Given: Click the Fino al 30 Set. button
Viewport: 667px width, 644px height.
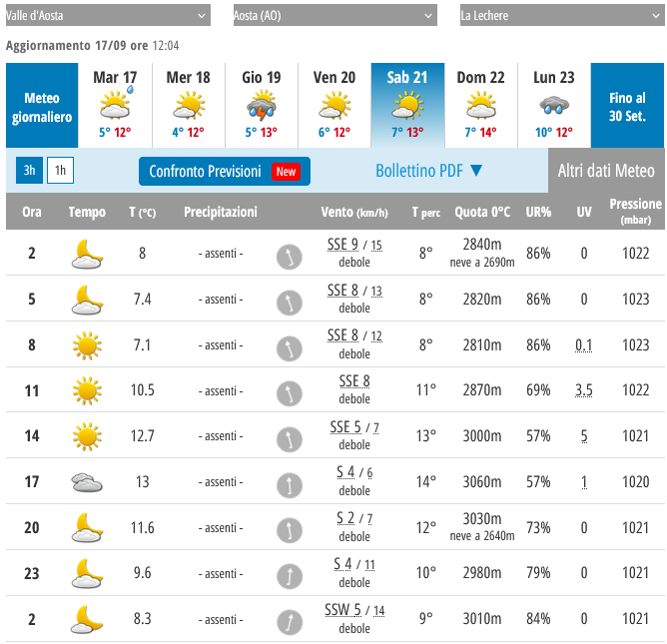Looking at the screenshot, I should click(627, 106).
